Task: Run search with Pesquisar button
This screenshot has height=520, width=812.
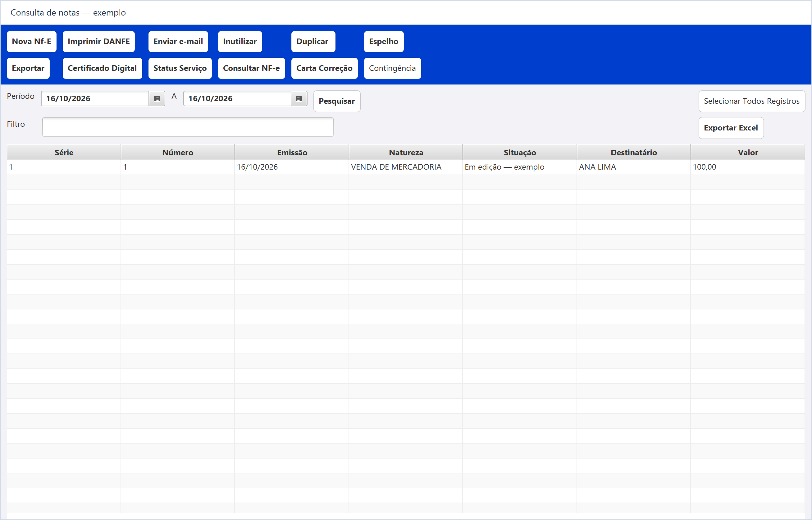Action: tap(337, 101)
